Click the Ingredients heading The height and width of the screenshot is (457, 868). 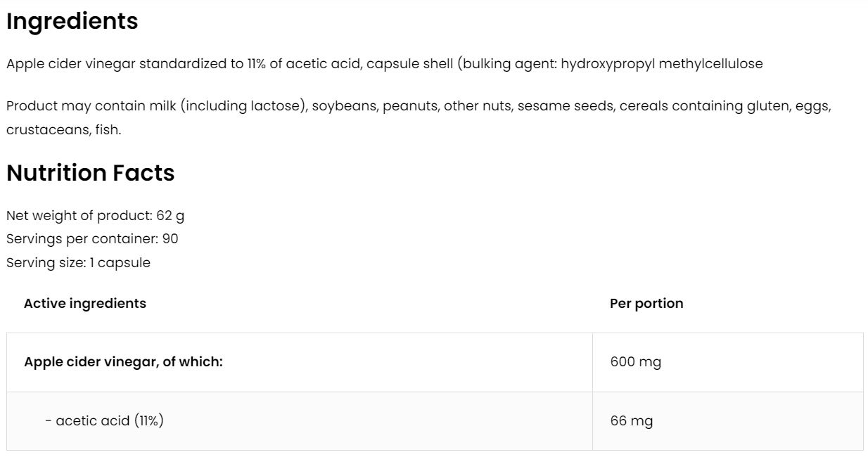72,22
